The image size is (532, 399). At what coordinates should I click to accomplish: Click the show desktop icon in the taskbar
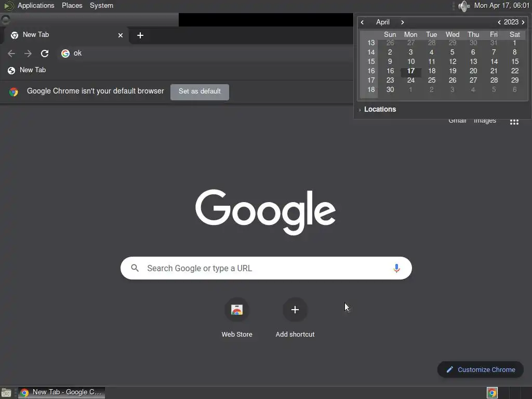pos(6,393)
